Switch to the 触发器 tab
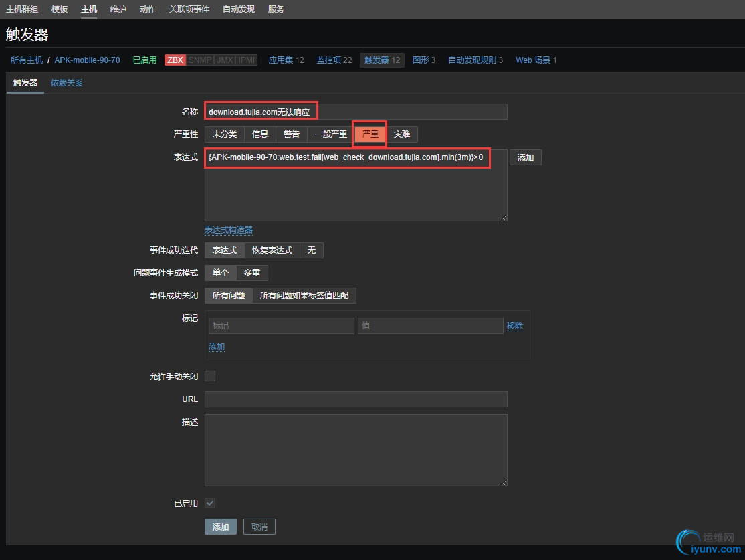The width and height of the screenshot is (745, 560). pos(25,83)
